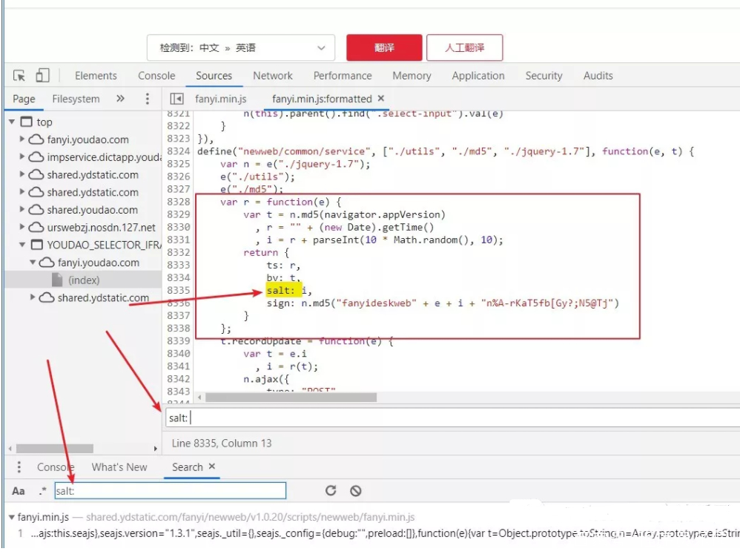Open the drawer three-dot menu

(19, 467)
